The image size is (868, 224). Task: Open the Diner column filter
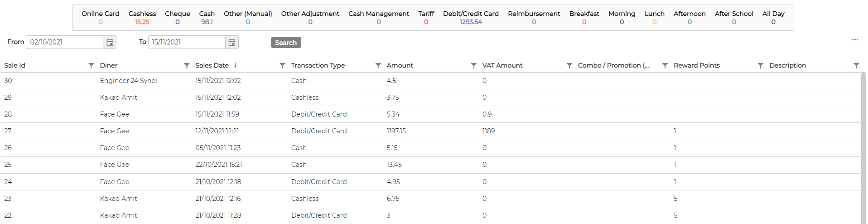tap(187, 66)
